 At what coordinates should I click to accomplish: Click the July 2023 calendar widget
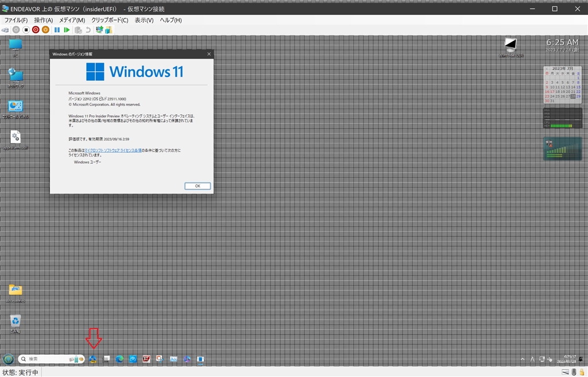(563, 85)
